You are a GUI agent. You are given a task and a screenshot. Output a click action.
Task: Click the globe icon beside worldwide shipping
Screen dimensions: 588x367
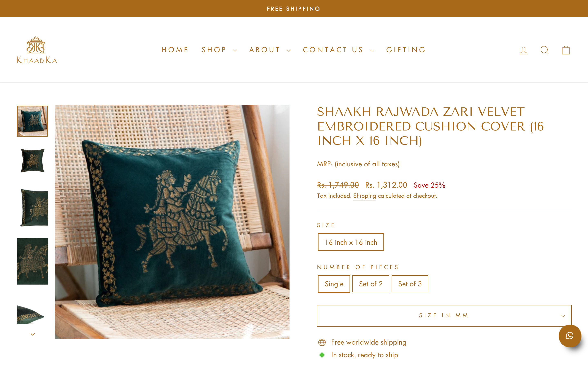(322, 342)
